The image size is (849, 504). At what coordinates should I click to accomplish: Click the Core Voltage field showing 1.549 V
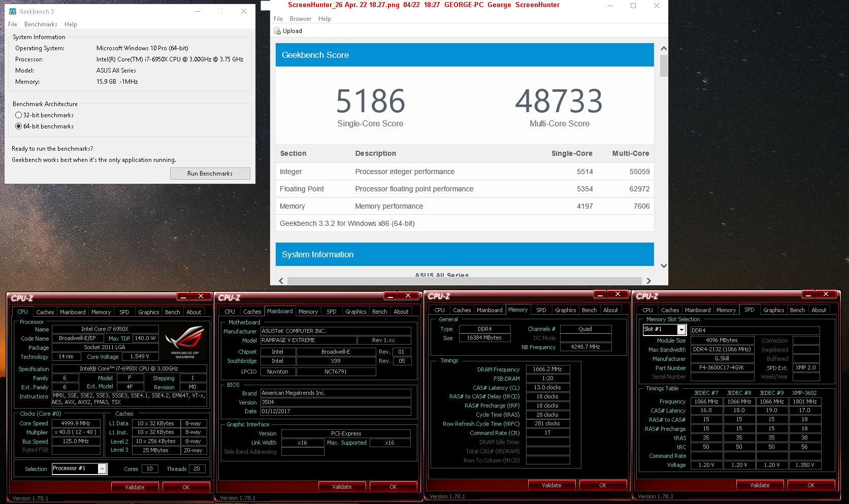(140, 356)
